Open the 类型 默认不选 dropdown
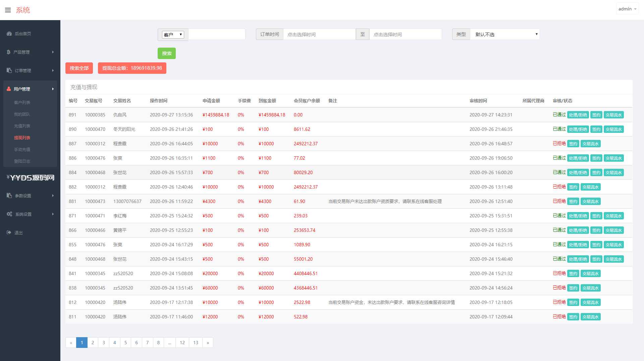Image resolution: width=644 pixels, height=361 pixels. [505, 34]
